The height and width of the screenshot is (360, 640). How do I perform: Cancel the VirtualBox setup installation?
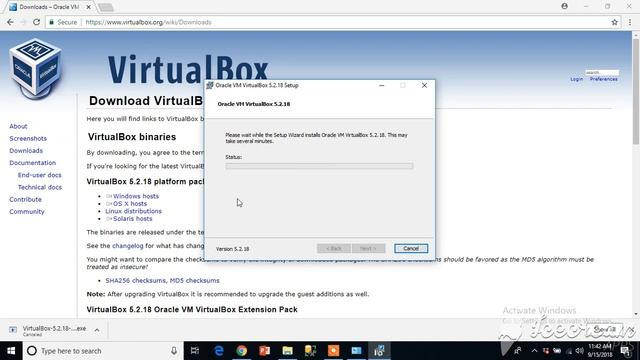click(411, 249)
